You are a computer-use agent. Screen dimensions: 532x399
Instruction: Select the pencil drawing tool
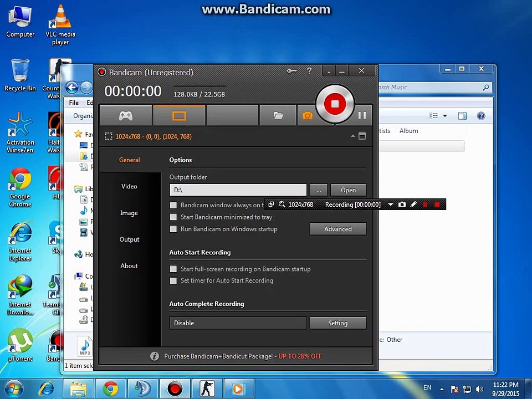click(413, 204)
